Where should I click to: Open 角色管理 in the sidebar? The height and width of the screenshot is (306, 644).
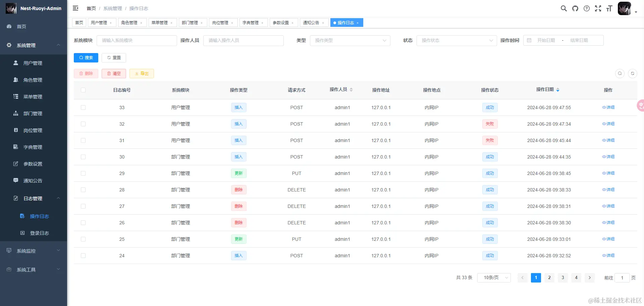(x=34, y=80)
